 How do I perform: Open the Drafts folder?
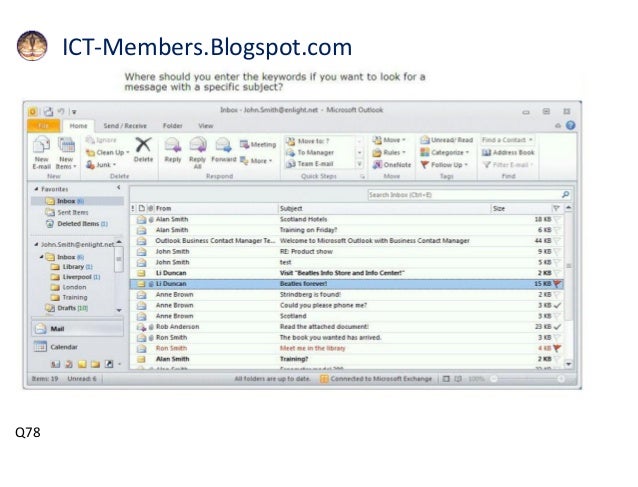(67, 308)
